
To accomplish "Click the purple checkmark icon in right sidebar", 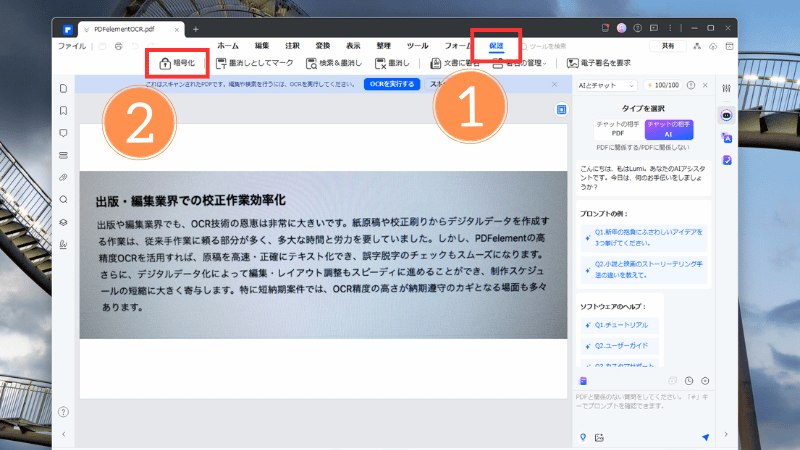I will click(727, 160).
